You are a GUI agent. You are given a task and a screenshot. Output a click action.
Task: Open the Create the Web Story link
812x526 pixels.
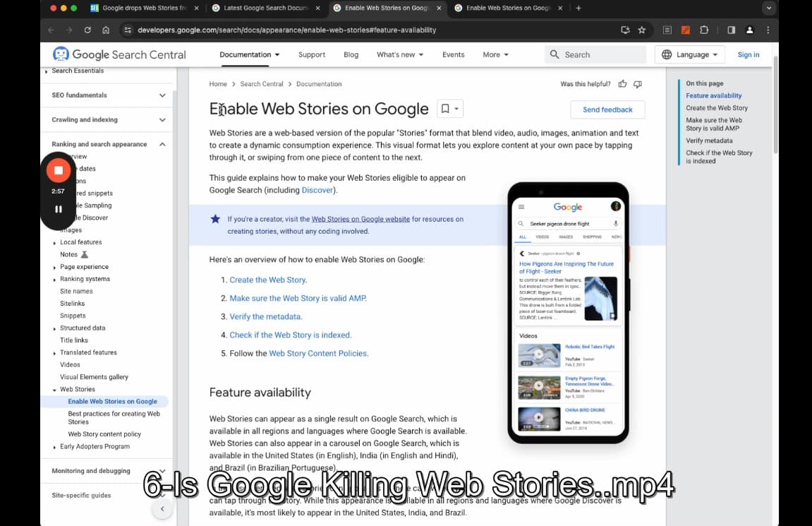pos(268,280)
